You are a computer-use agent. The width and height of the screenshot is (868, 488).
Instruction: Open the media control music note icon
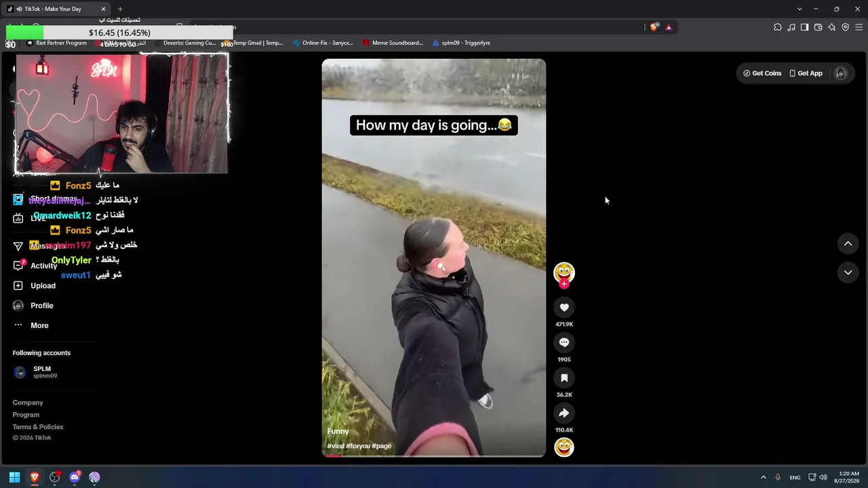791,27
